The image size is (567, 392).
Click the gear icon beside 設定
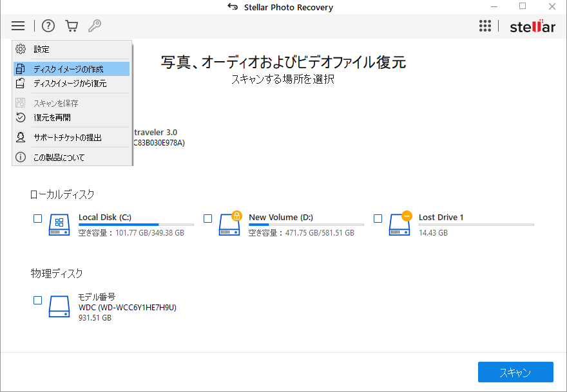coord(21,49)
